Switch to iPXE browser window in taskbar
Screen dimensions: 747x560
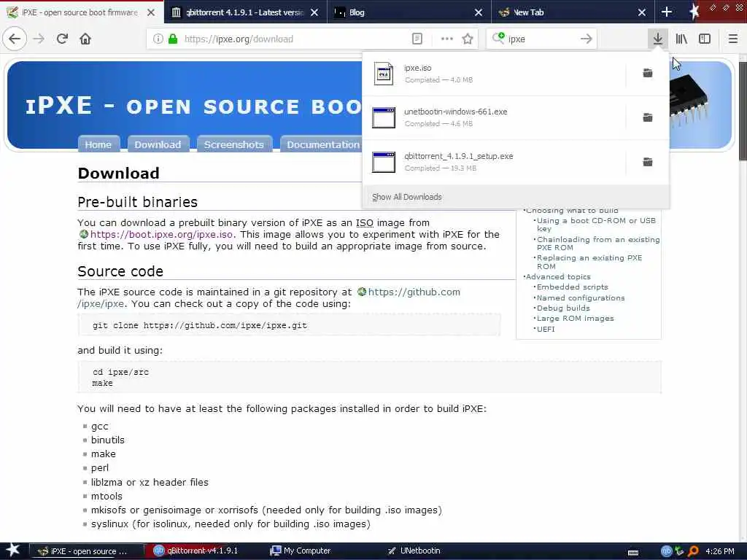(x=87, y=551)
